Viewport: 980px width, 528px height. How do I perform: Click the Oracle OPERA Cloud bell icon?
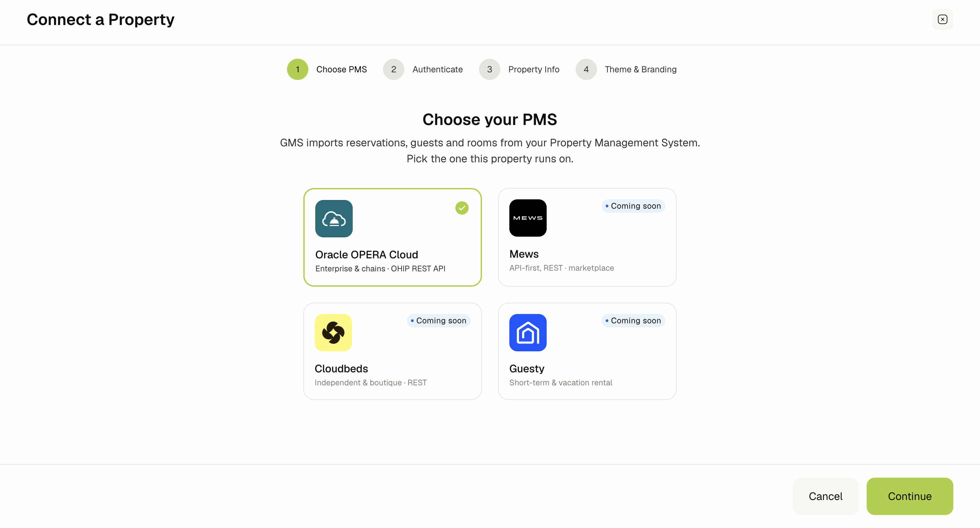coord(334,219)
